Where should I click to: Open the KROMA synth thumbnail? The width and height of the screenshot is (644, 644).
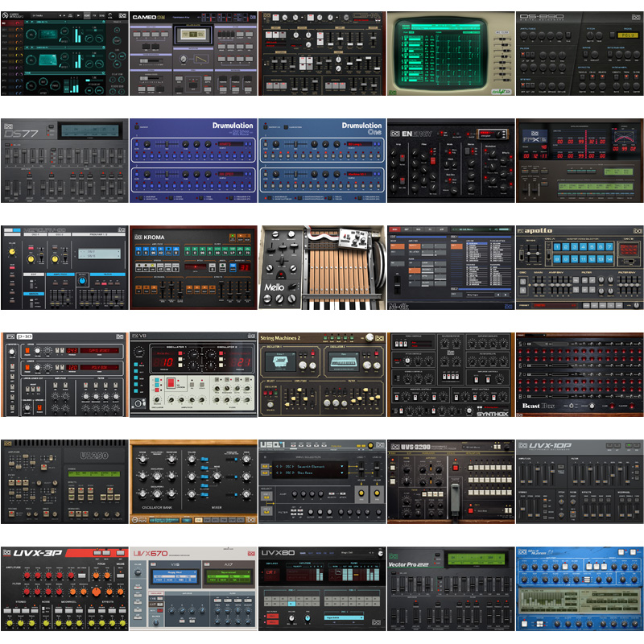pos(193,267)
